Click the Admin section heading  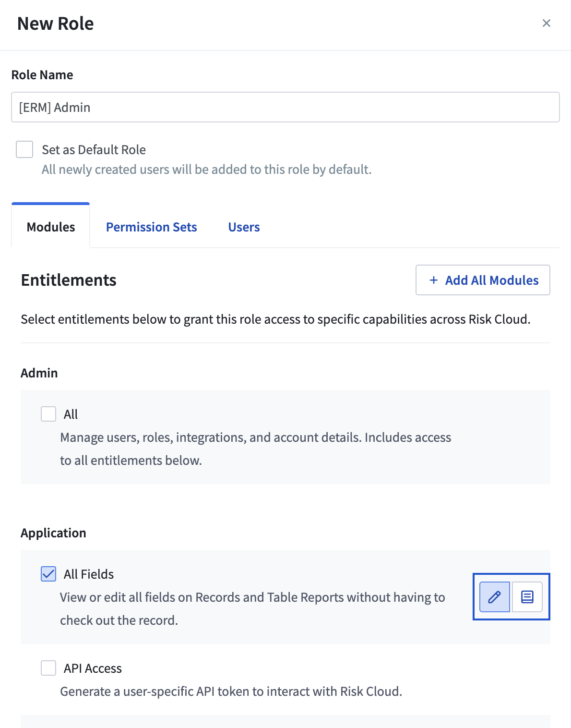pos(39,373)
